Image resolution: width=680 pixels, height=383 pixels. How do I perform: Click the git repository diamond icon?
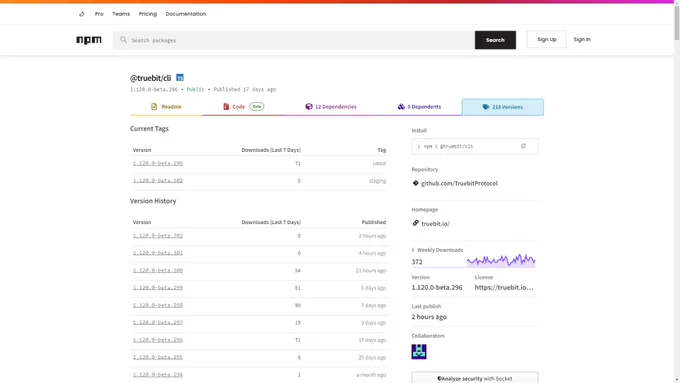415,183
